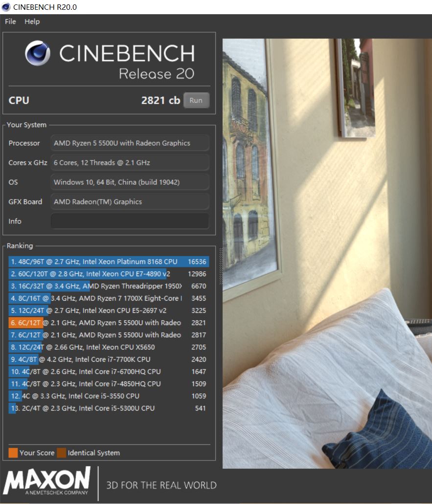Select the Xeon Platinum 8168 ranking entry
Screen dimensions: 432x504
point(108,262)
